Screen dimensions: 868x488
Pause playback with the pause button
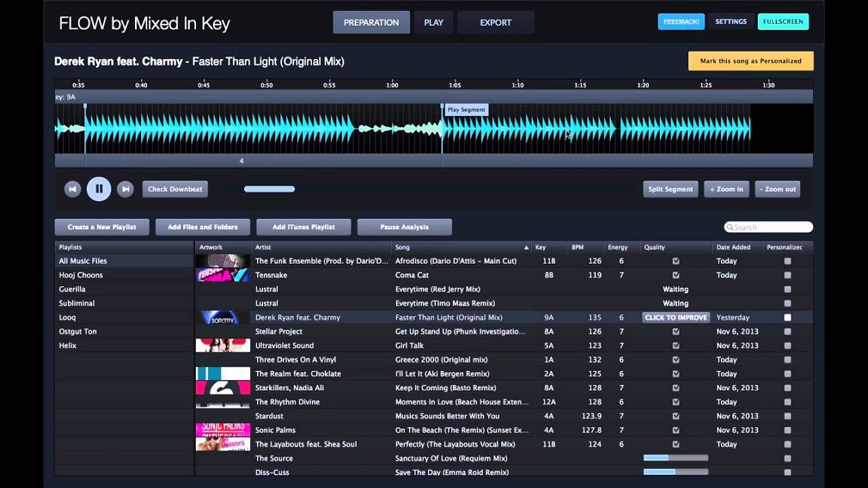tap(99, 189)
